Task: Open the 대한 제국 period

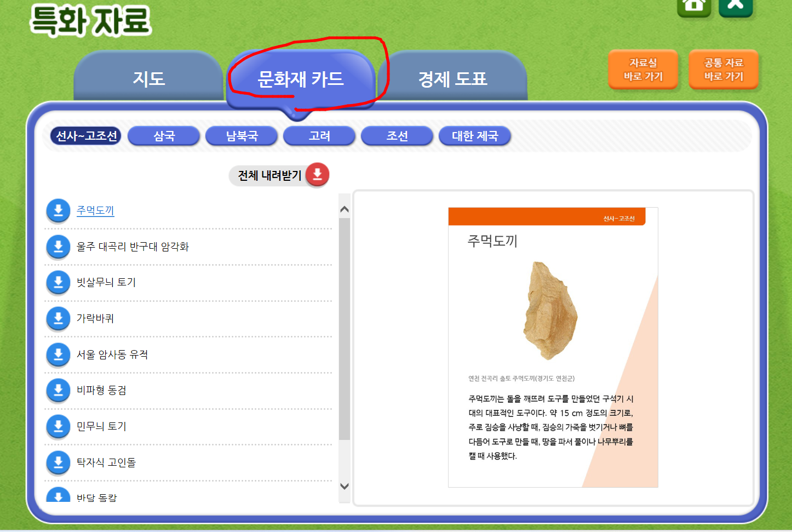Action: pos(475,136)
